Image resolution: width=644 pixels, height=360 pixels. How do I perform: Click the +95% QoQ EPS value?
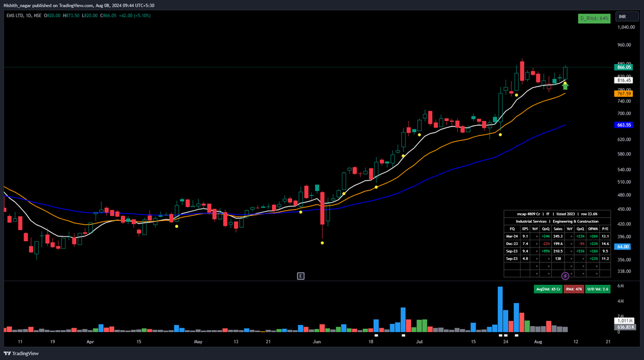[x=546, y=251]
